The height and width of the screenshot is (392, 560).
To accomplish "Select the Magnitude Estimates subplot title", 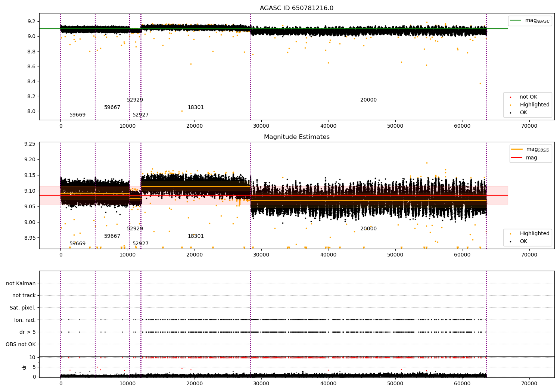I will tap(297, 137).
